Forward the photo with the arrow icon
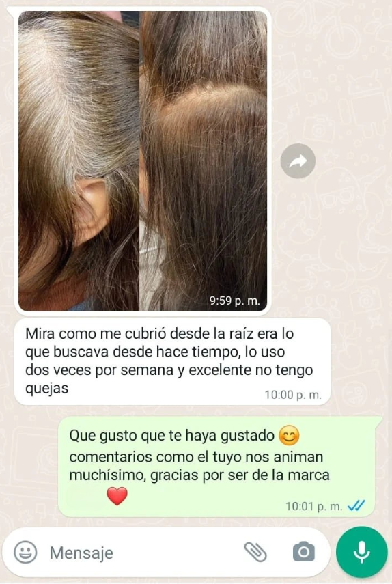 coord(298,161)
